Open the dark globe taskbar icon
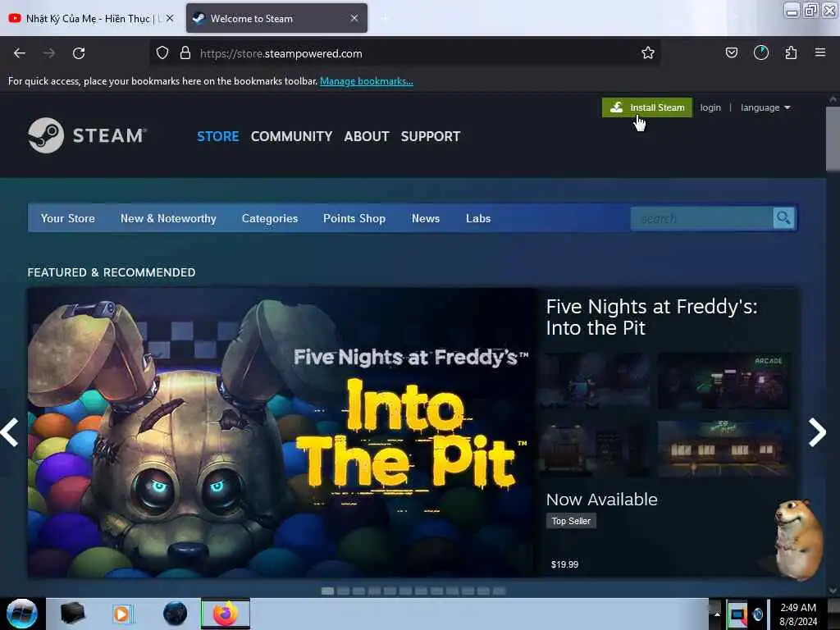840x630 pixels. tap(175, 614)
